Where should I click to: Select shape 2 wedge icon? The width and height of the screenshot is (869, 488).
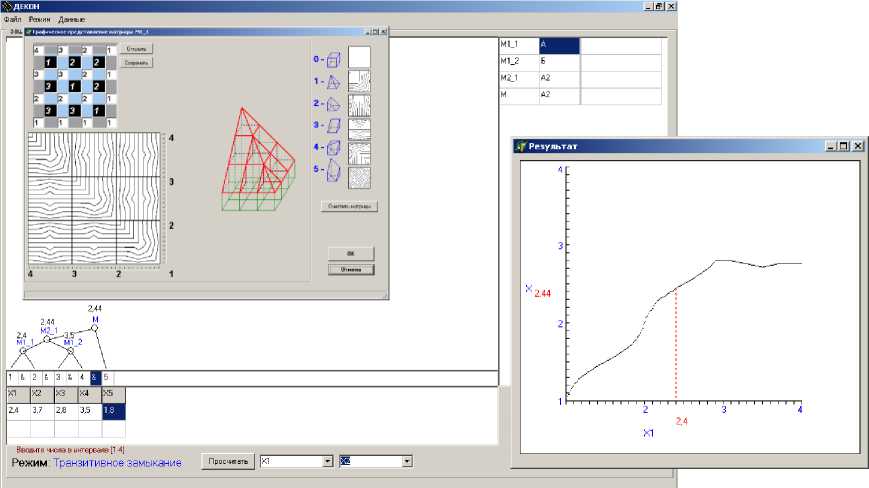tap(333, 104)
